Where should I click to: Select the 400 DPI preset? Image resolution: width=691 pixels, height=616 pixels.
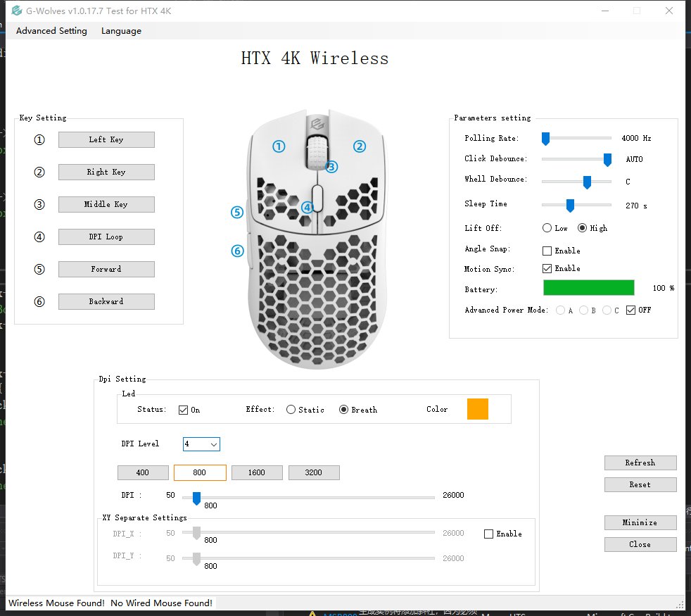pos(143,472)
